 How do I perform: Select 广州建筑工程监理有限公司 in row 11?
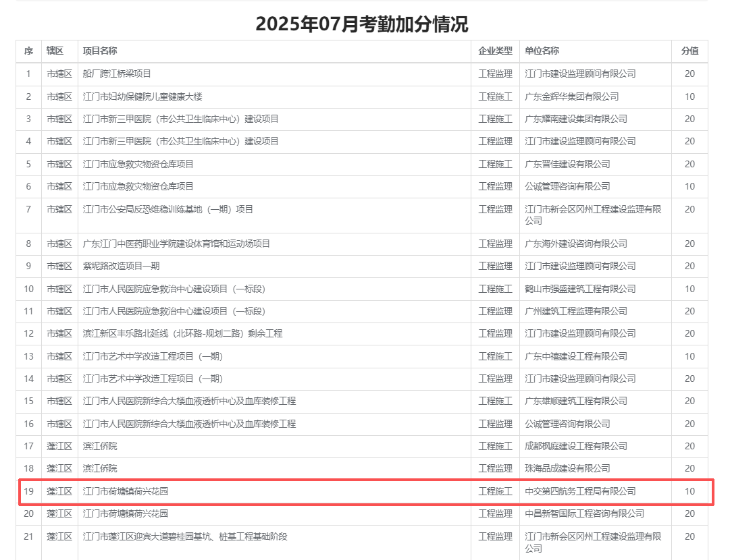[575, 311]
